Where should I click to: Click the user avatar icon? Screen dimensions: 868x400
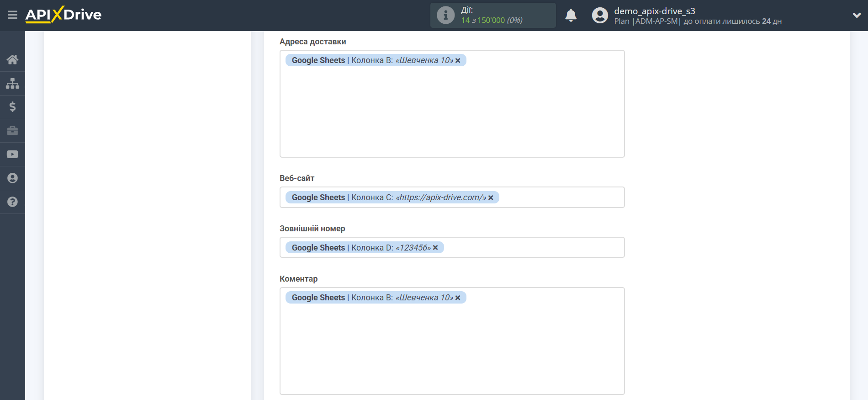point(600,16)
